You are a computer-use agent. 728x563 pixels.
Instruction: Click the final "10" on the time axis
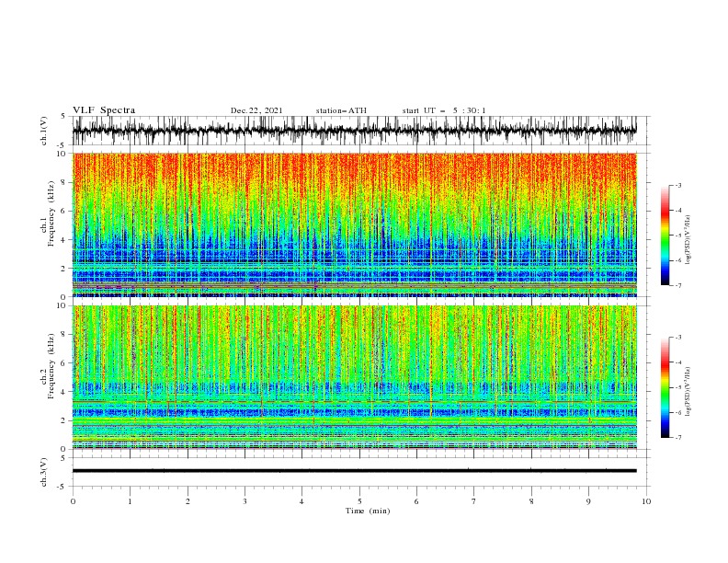(x=646, y=501)
